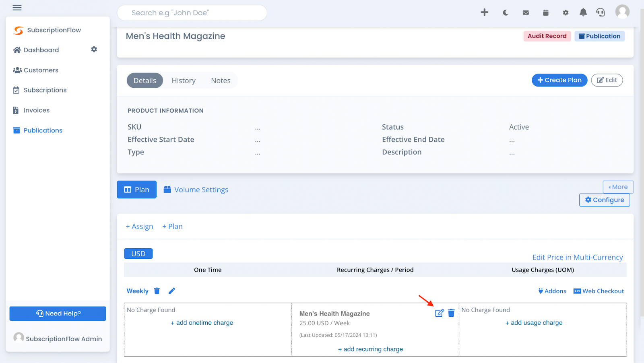Select the Plan tab button
The height and width of the screenshot is (363, 644).
(137, 190)
